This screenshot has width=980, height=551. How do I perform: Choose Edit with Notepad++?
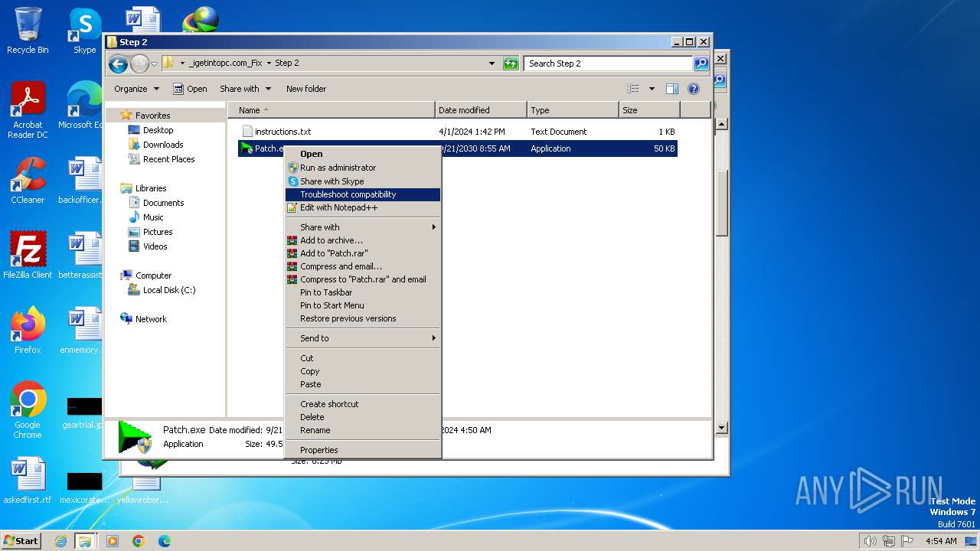click(363, 207)
